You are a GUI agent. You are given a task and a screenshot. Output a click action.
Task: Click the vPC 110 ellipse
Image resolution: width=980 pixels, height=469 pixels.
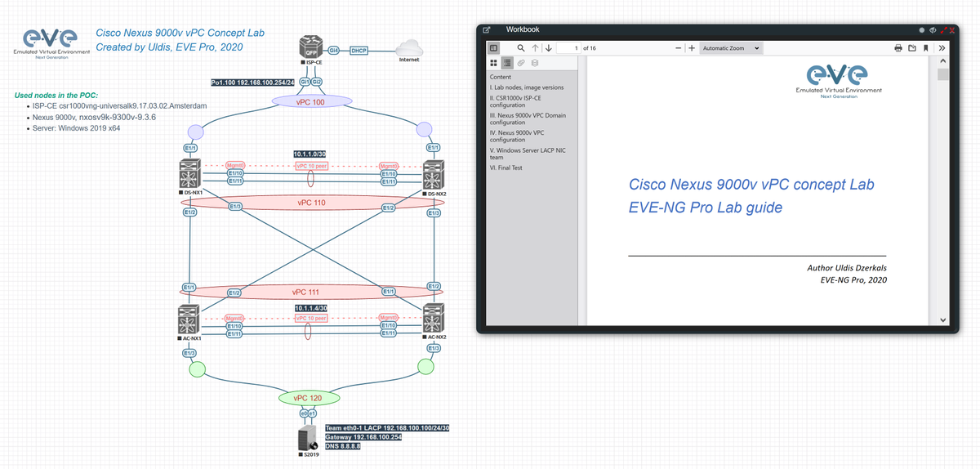click(x=311, y=203)
